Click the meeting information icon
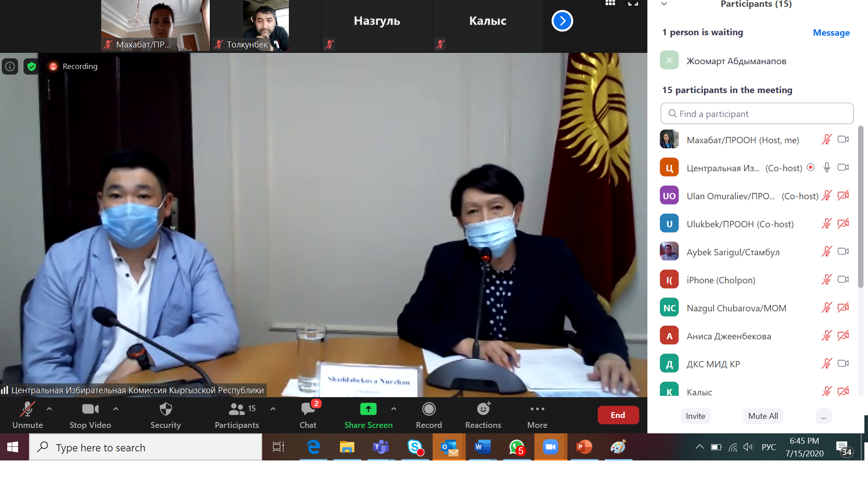Viewport: 868px width, 488px height. tap(10, 67)
